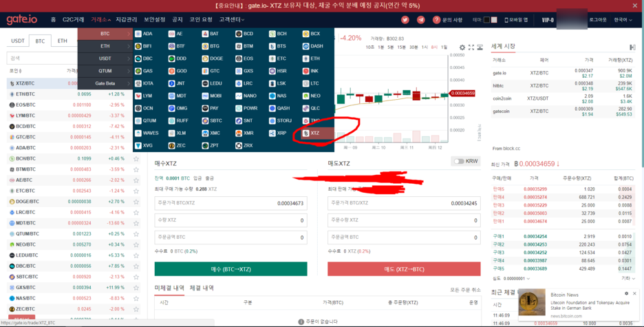
Task: Select DOGE coin in market menu
Action: tap(213, 59)
